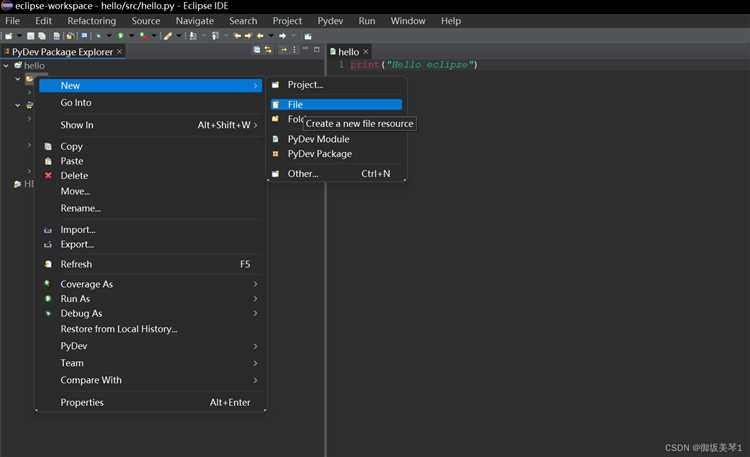Open the Pydev menu
The image size is (750, 457).
pos(330,21)
